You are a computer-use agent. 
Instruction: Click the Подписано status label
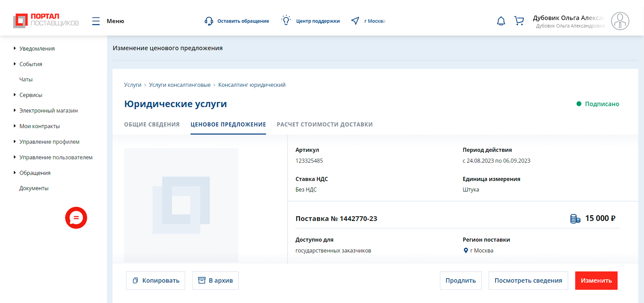[602, 104]
